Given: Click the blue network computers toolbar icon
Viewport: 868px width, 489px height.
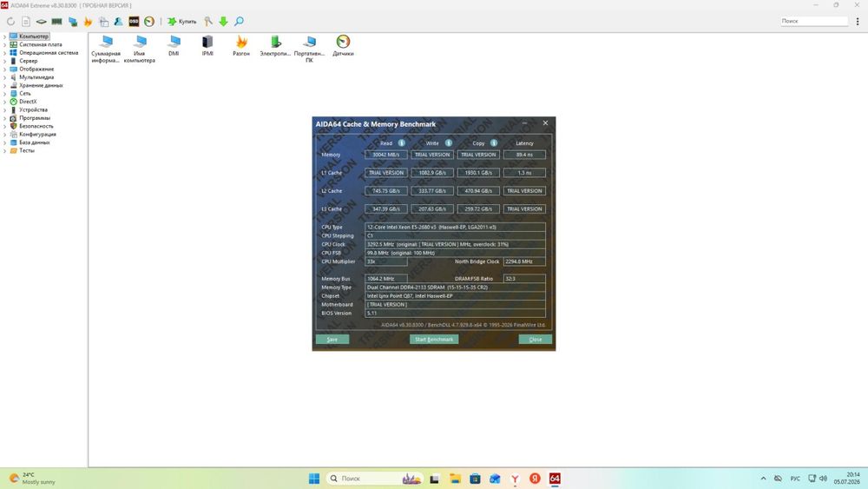Looking at the screenshot, I should point(73,22).
